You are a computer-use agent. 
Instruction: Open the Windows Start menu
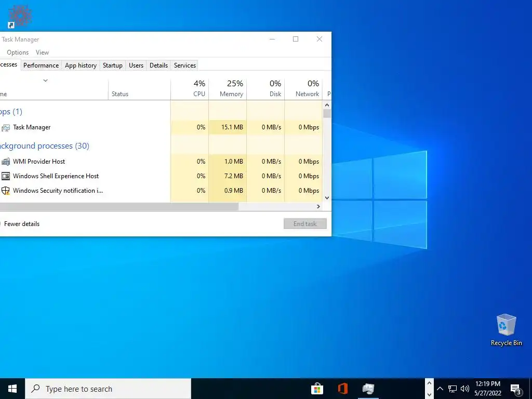(x=12, y=389)
